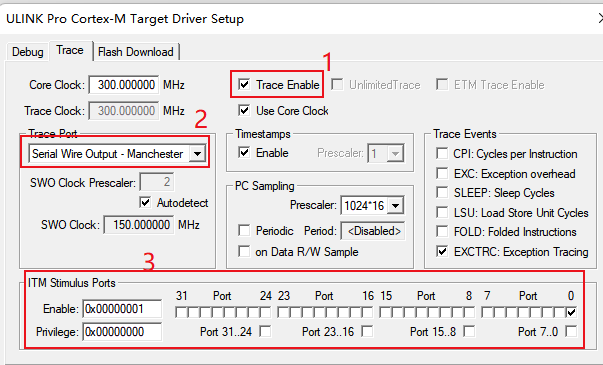Image resolution: width=603 pixels, height=365 pixels.
Task: Switch to the Debug tab
Action: 27,52
